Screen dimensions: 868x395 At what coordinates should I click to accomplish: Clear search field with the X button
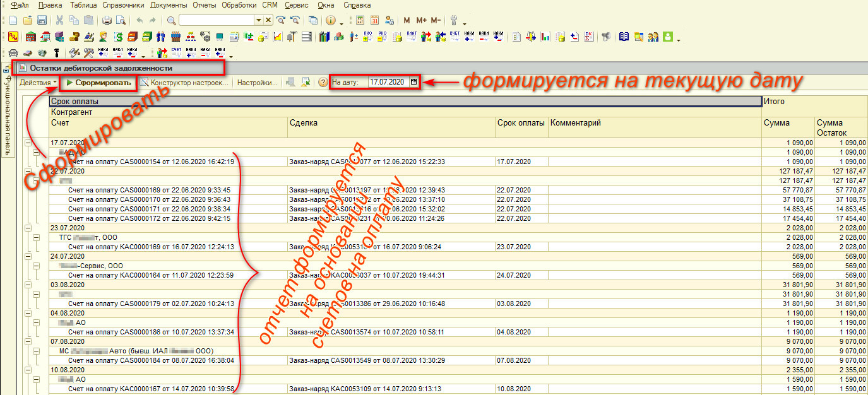268,20
